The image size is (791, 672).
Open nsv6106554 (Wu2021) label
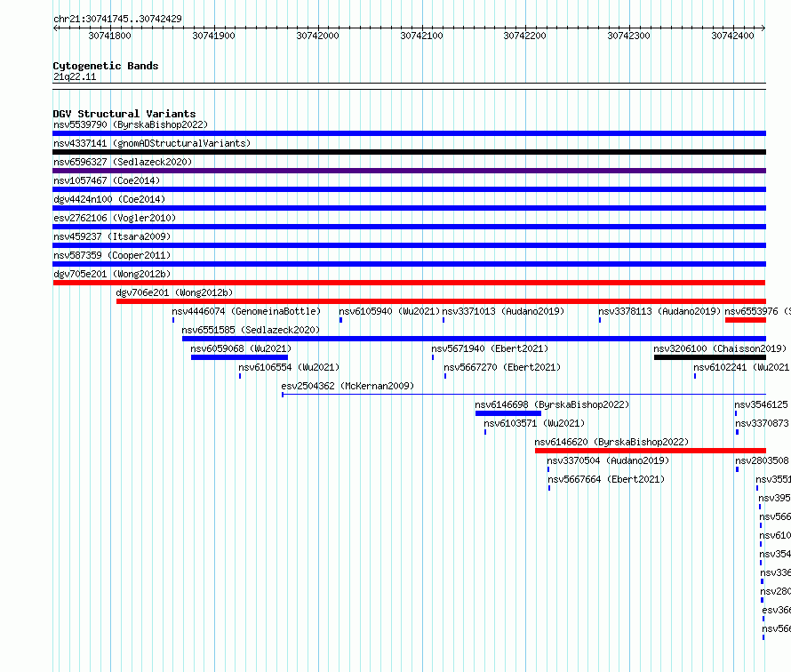289,367
